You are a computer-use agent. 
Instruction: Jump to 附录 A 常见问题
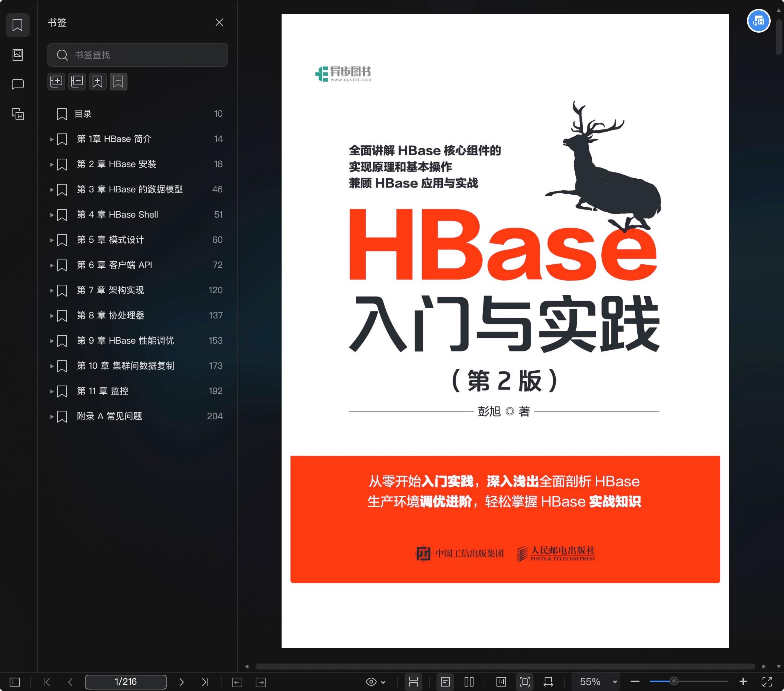tap(109, 416)
